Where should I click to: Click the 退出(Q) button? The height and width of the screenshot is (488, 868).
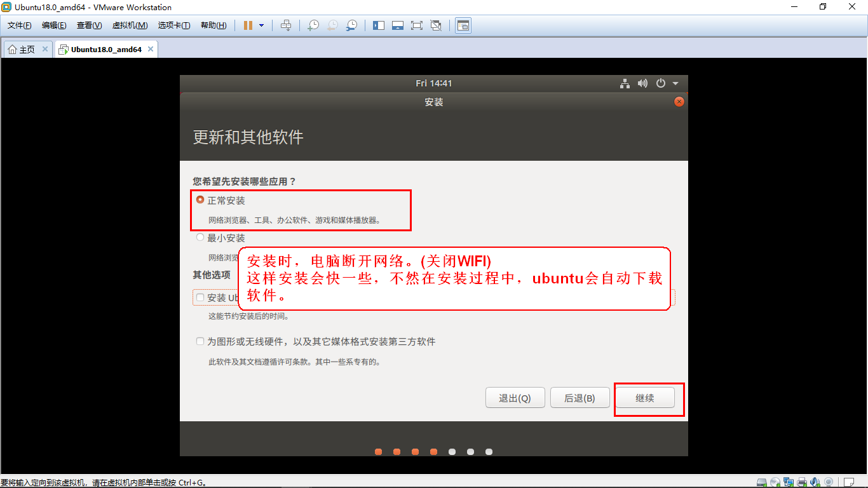tap(515, 398)
